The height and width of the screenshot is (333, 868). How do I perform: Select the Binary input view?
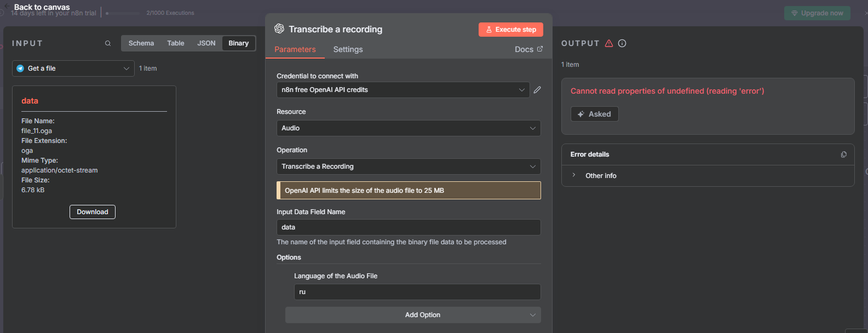click(239, 43)
